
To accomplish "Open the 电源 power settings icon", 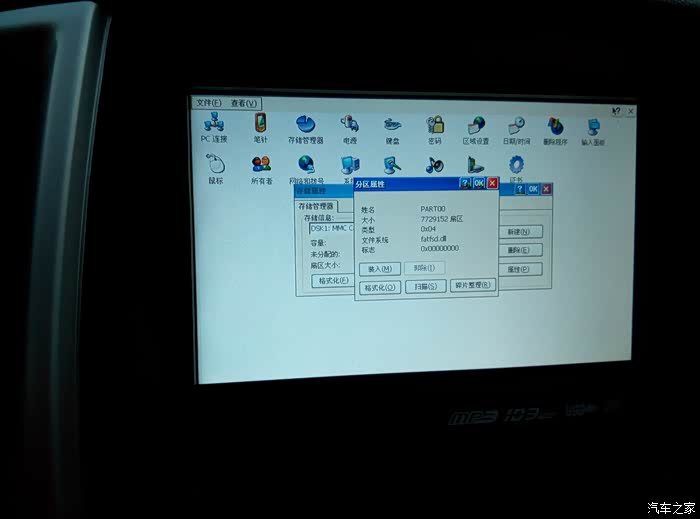I will (350, 129).
